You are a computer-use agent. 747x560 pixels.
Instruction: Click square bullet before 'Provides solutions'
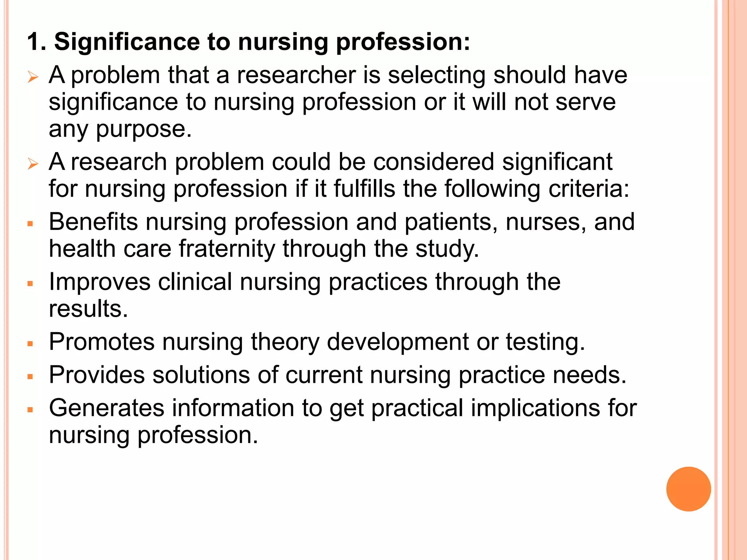click(x=30, y=377)
